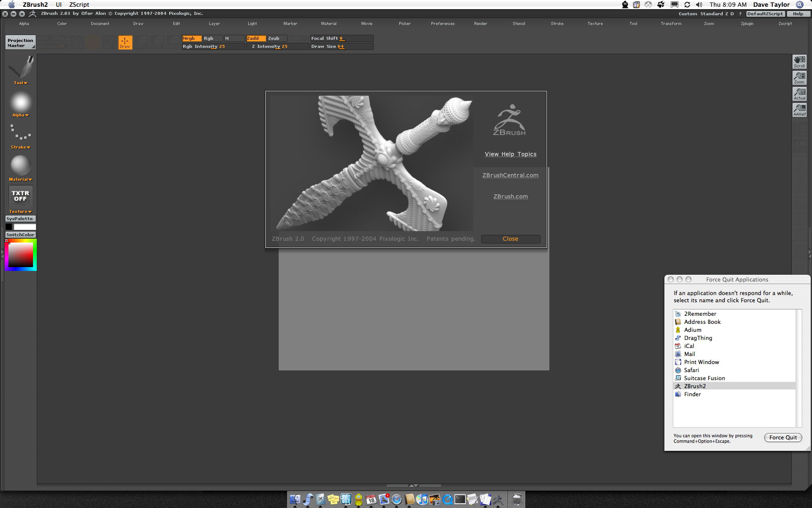
Task: Click the Close button on splash dialog
Action: (510, 239)
